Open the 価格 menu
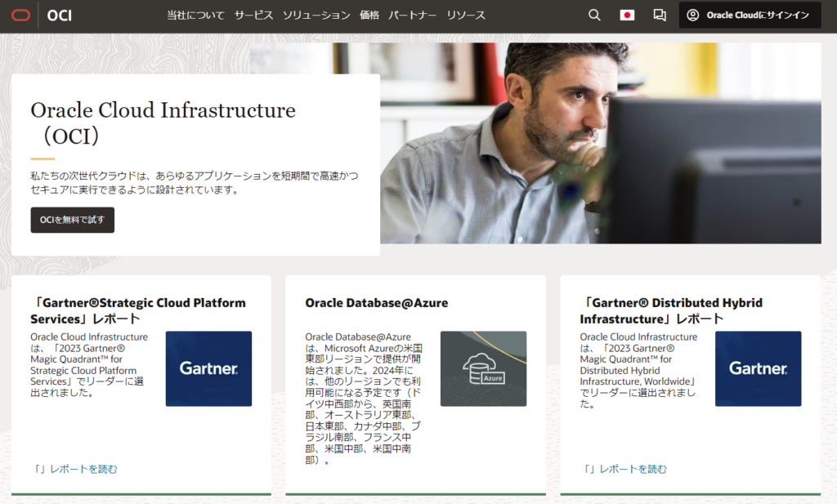 click(x=369, y=16)
